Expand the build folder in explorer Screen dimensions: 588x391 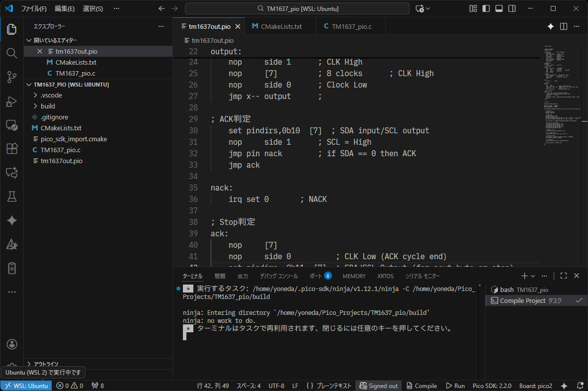pyautogui.click(x=48, y=106)
